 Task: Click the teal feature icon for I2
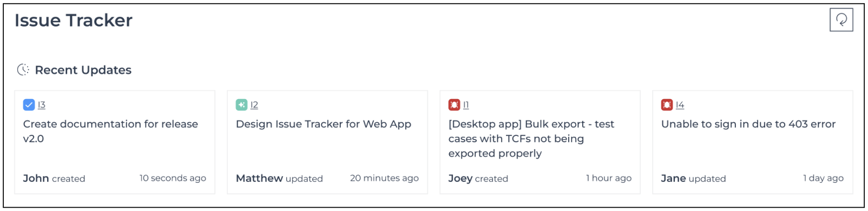point(242,105)
